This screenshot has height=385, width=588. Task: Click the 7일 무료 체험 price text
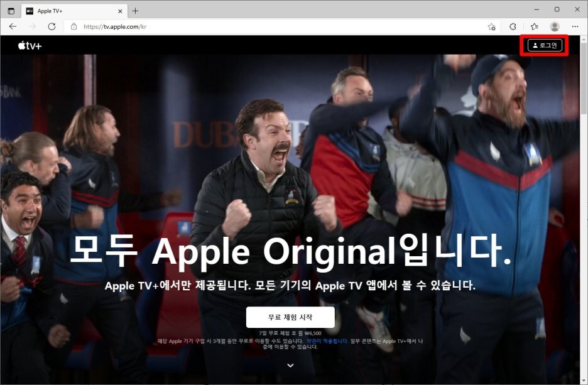tap(290, 333)
